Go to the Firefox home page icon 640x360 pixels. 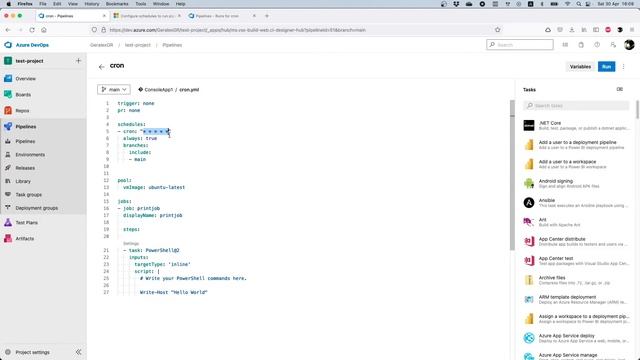pyautogui.click(x=44, y=30)
